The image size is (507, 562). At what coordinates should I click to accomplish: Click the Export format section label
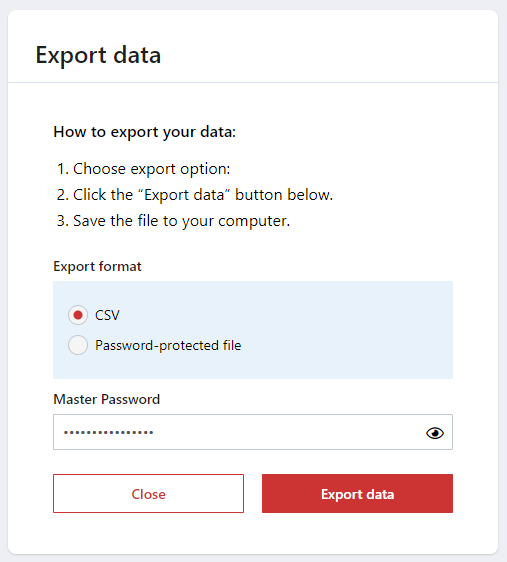[x=97, y=267]
